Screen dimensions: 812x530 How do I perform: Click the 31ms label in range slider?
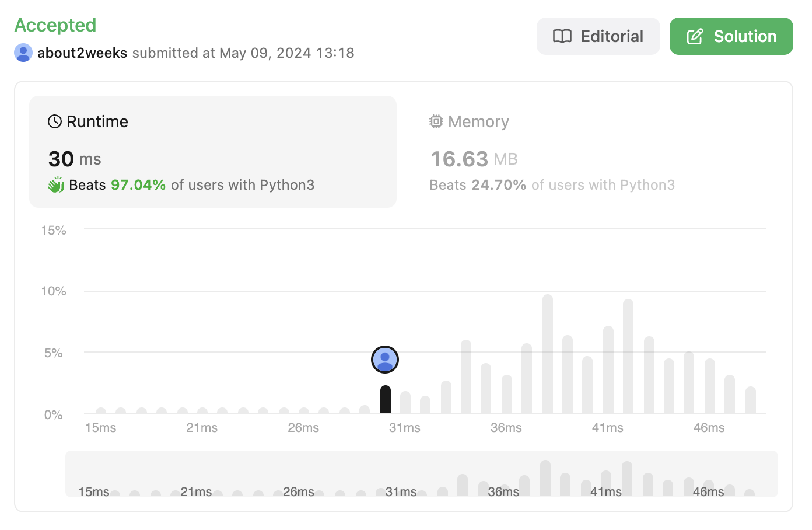click(x=401, y=491)
